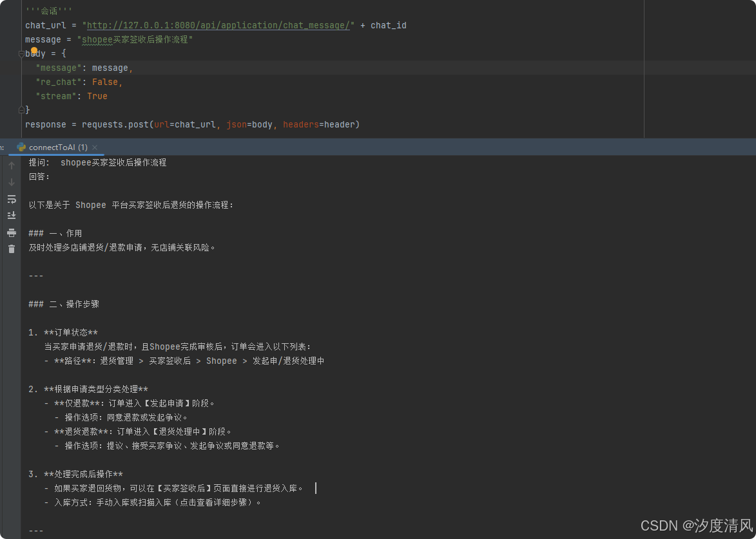Screen dimensions: 756x539
Task: Click scroll to end icon
Action: [x=12, y=215]
